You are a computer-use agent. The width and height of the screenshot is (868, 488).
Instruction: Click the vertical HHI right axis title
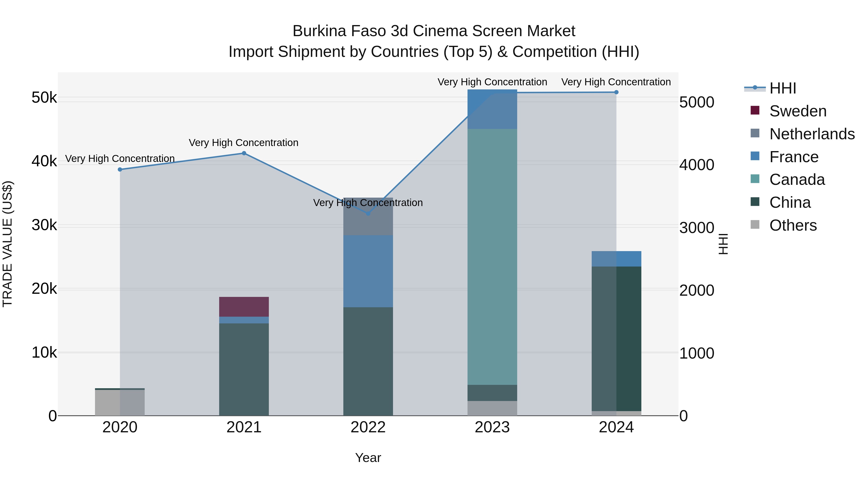click(723, 244)
